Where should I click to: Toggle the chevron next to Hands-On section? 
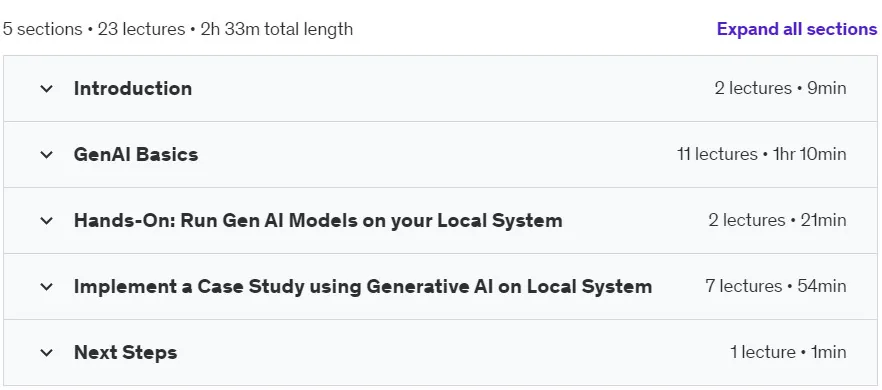[x=47, y=221]
